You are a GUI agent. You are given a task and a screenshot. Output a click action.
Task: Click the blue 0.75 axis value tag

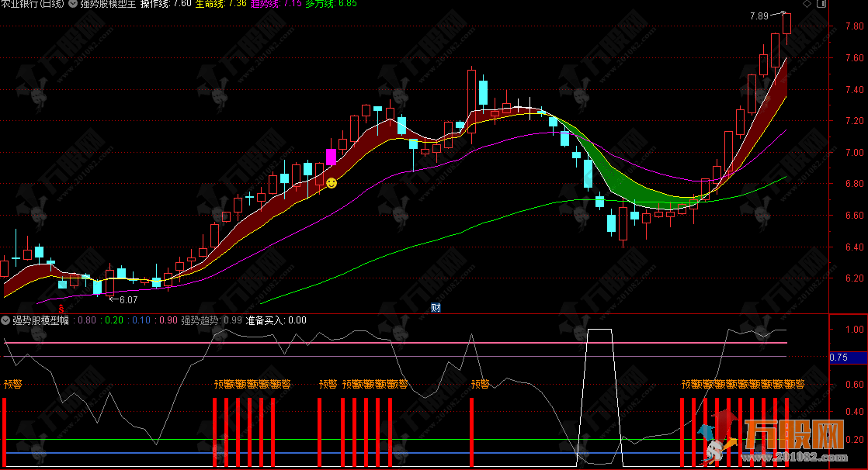point(838,358)
